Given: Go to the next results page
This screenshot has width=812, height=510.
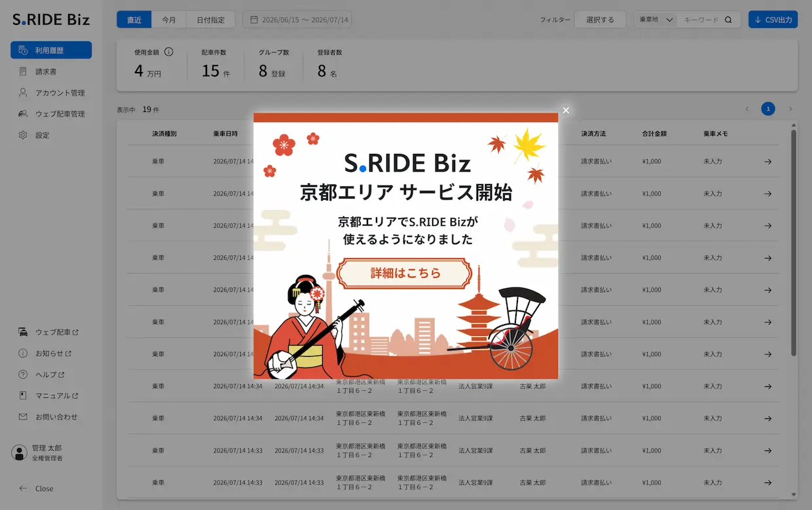Looking at the screenshot, I should (x=790, y=109).
